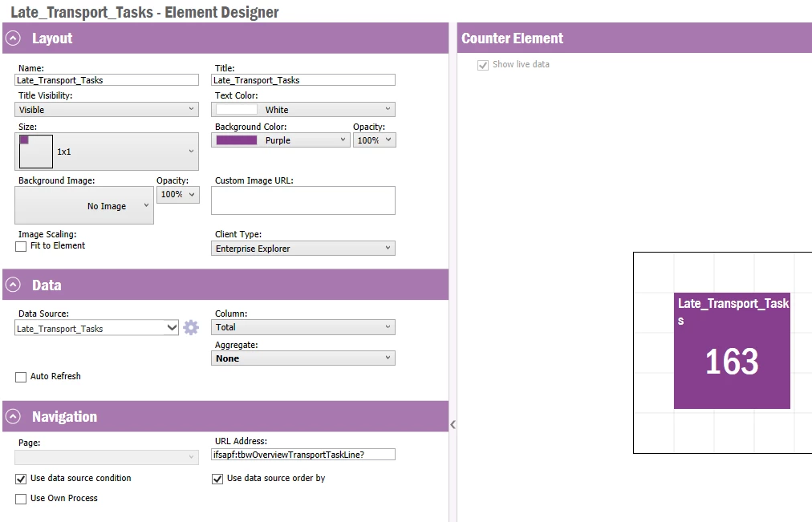Enable the Auto Refresh checkbox

21,377
